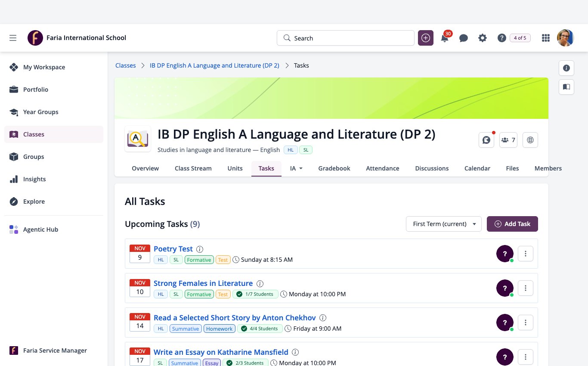Click the Classes breadcrumb link
Viewport: 588px width, 366px height.
[126, 65]
